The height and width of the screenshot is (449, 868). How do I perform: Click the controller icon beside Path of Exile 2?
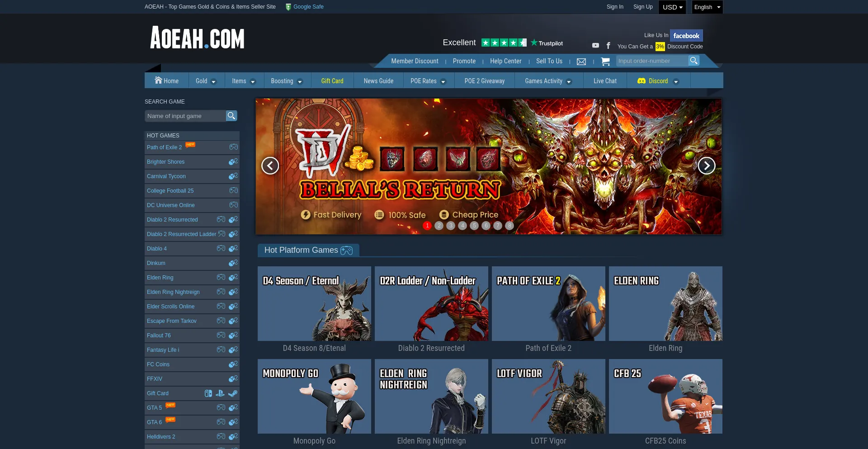[233, 147]
